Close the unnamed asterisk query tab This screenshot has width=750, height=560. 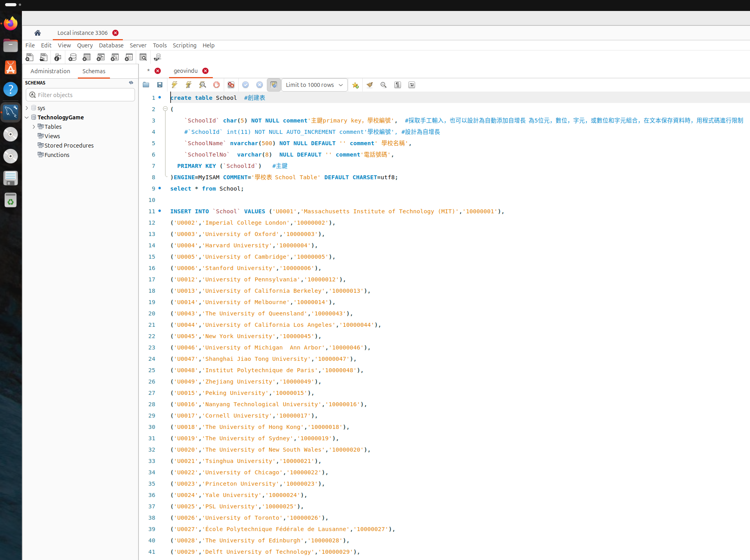click(158, 71)
